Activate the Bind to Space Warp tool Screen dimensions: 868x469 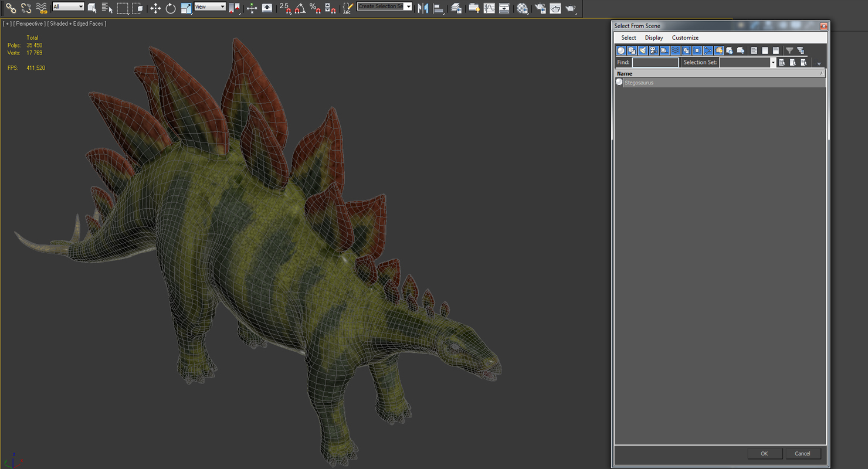[x=42, y=8]
